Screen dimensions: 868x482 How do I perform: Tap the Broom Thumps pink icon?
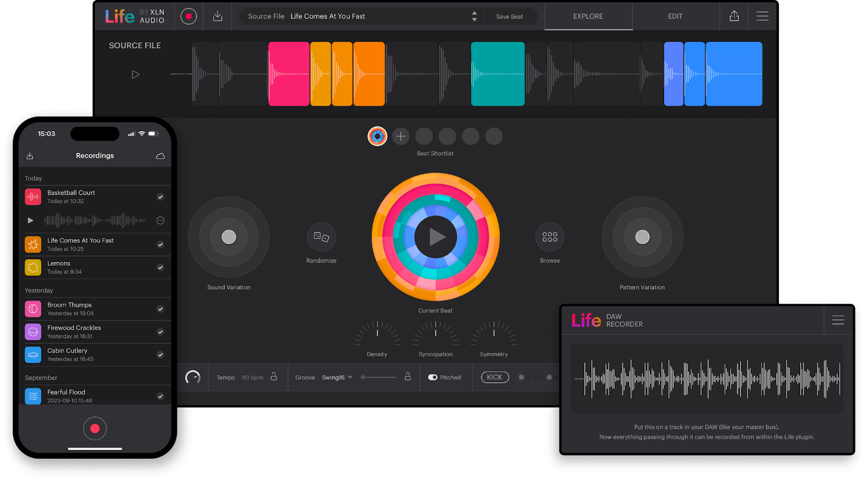[x=33, y=309]
